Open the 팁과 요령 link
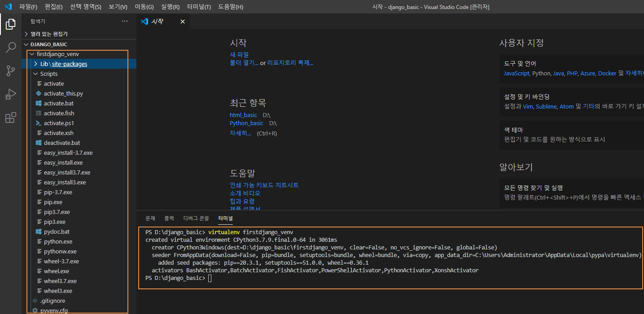The height and width of the screenshot is (314, 644). tap(242, 201)
